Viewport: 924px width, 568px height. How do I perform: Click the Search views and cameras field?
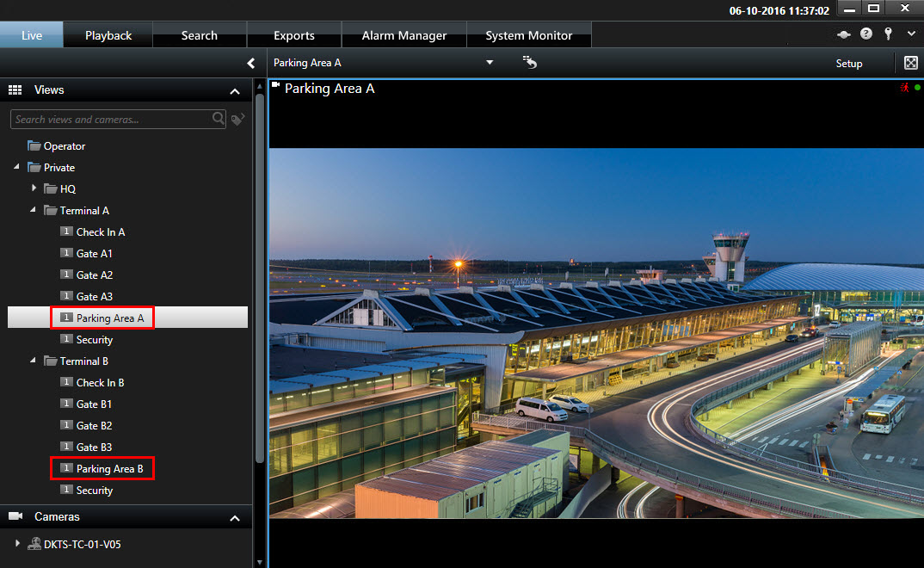[x=110, y=120]
